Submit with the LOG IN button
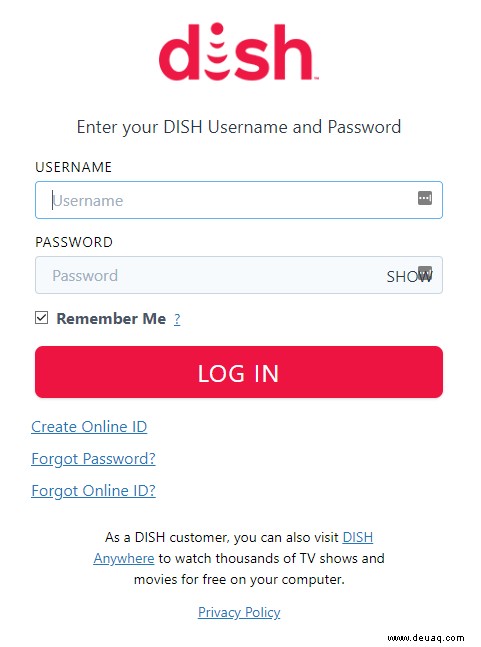The image size is (481, 647). click(x=239, y=372)
